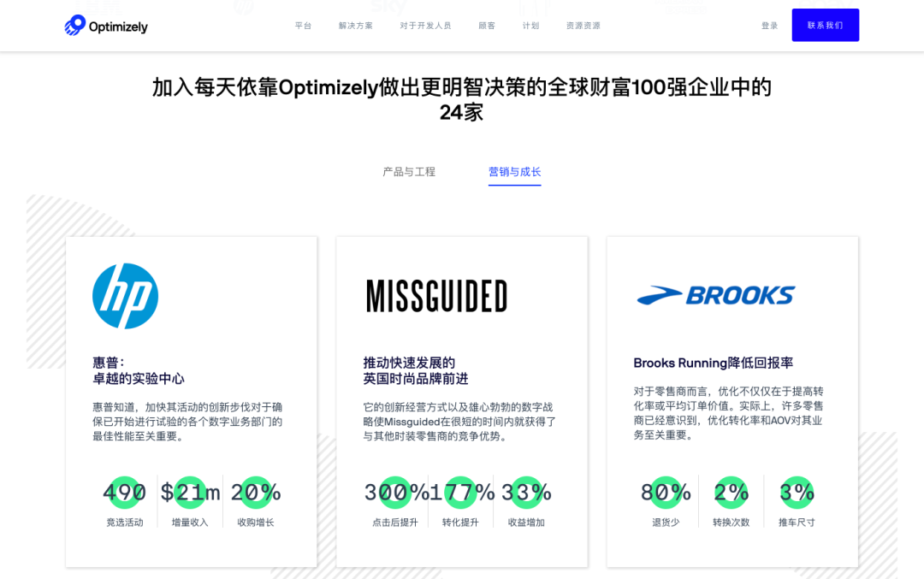Click the Optimizely logo in header

click(x=106, y=26)
